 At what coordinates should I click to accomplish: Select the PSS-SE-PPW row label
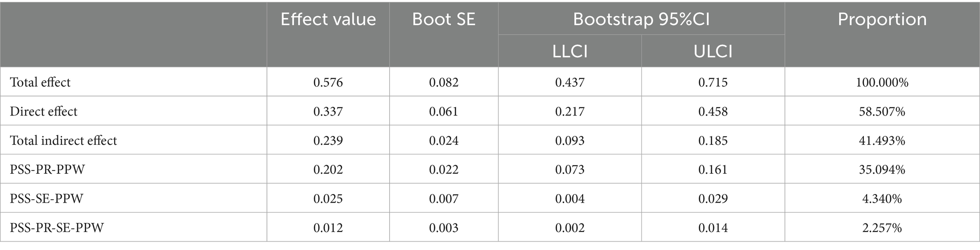(x=46, y=198)
